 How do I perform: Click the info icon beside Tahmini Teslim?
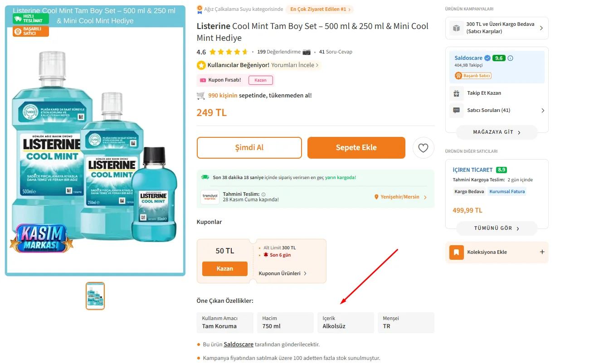point(263,194)
